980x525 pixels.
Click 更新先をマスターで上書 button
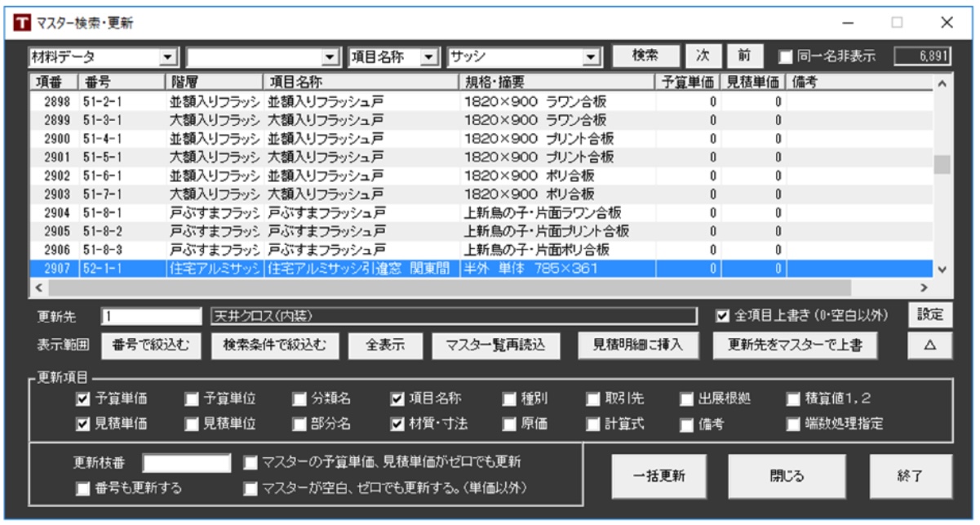click(x=795, y=345)
